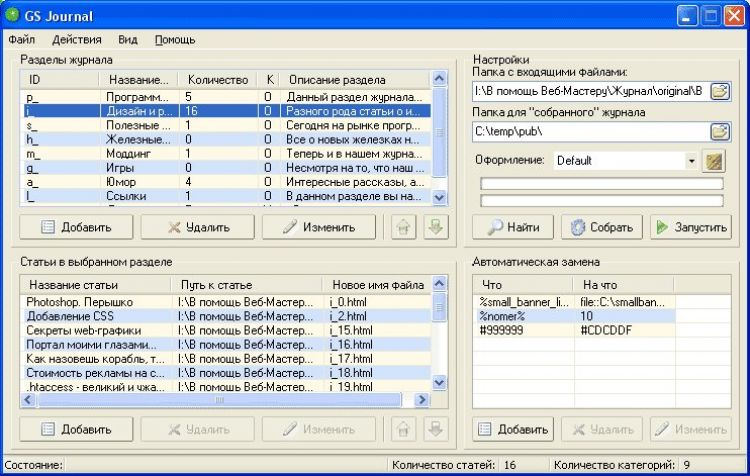Click the #CDCDDF replacement value cell
750x476 pixels.
point(625,330)
